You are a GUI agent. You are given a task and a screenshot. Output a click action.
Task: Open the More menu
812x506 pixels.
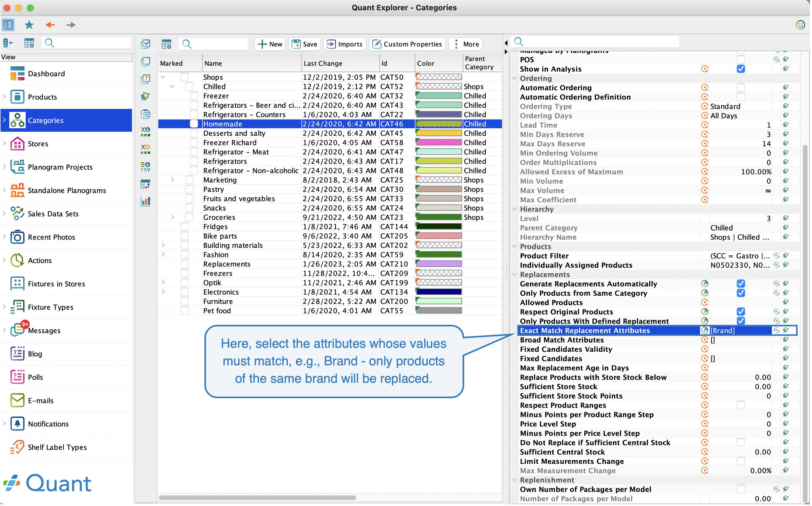click(x=466, y=44)
